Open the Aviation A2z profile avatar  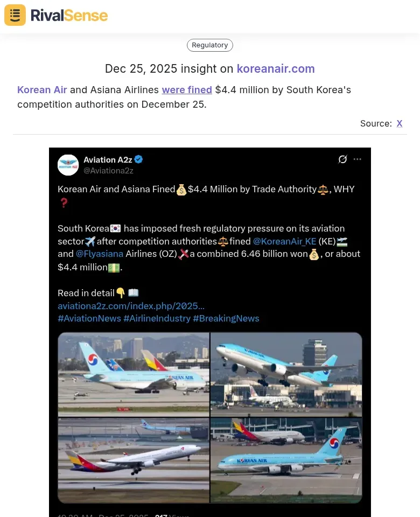[68, 165]
